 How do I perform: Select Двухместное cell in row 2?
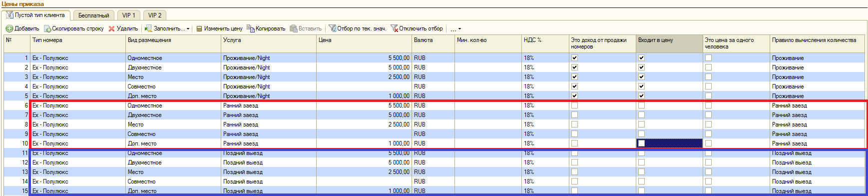[173, 67]
